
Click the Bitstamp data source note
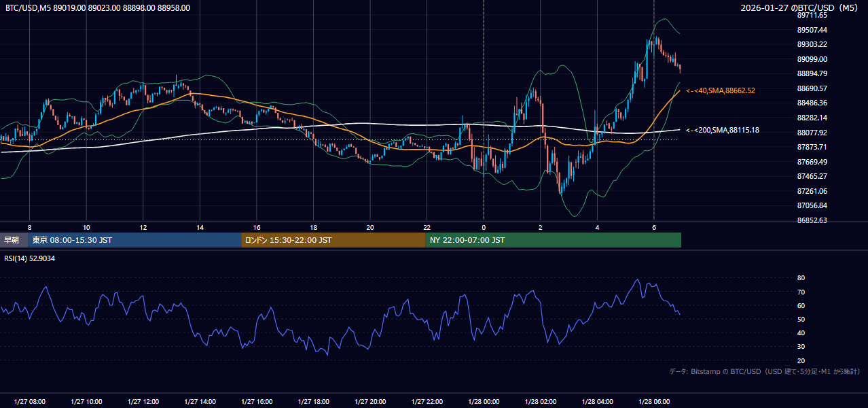[x=765, y=371]
